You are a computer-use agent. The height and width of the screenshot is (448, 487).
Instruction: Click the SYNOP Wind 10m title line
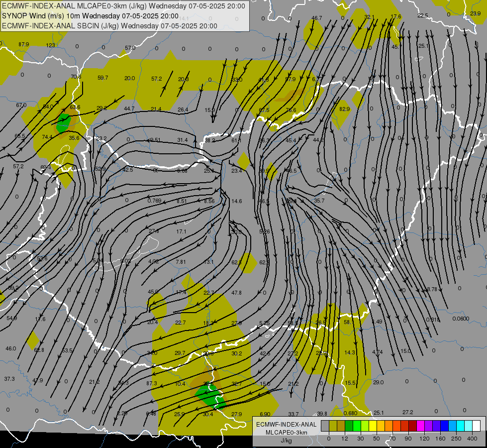click(91, 16)
